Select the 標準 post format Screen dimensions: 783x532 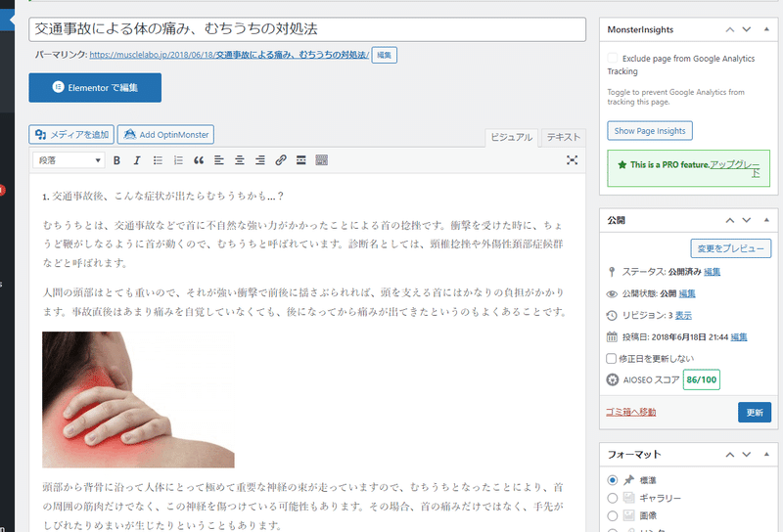tap(613, 480)
